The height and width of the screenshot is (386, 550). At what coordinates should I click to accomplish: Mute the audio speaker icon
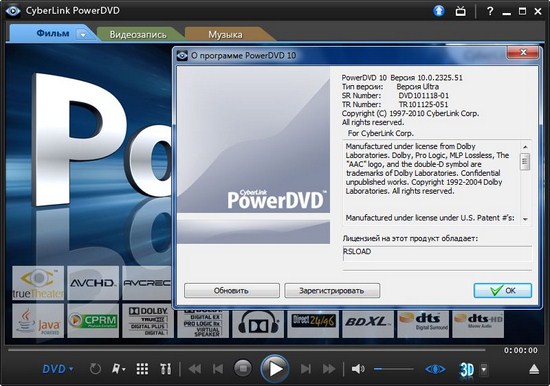pyautogui.click(x=358, y=369)
